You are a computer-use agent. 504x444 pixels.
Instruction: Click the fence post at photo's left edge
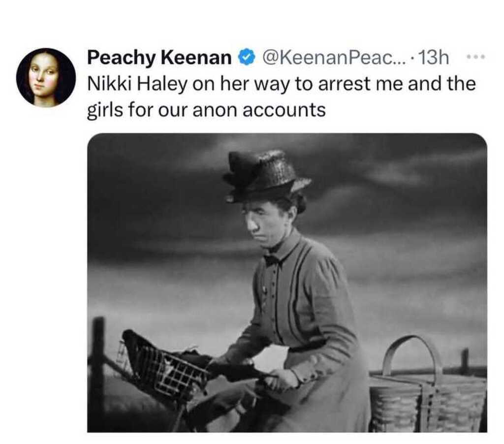pyautogui.click(x=98, y=364)
